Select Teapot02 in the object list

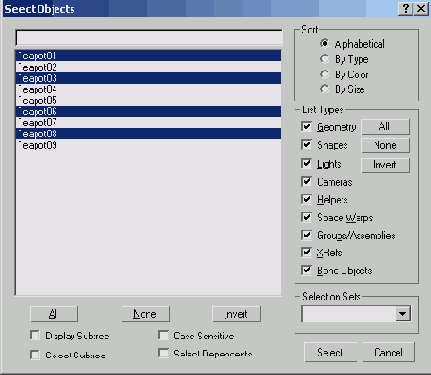pyautogui.click(x=148, y=67)
